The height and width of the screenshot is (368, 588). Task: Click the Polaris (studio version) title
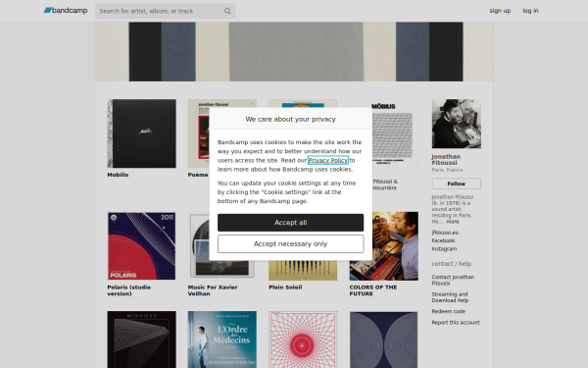click(x=129, y=290)
